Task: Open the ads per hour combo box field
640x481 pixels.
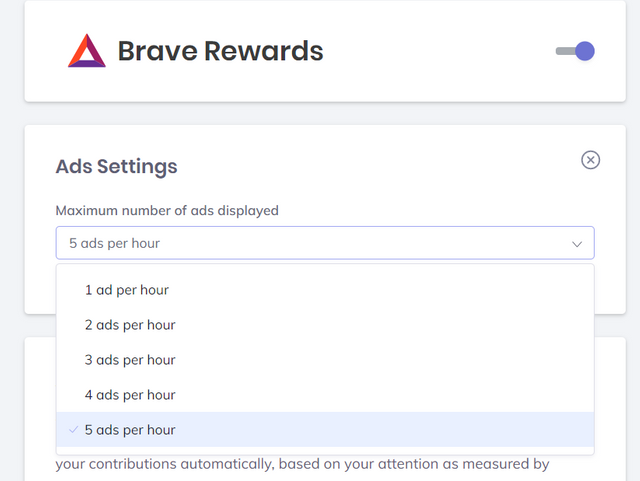Action: 325,243
